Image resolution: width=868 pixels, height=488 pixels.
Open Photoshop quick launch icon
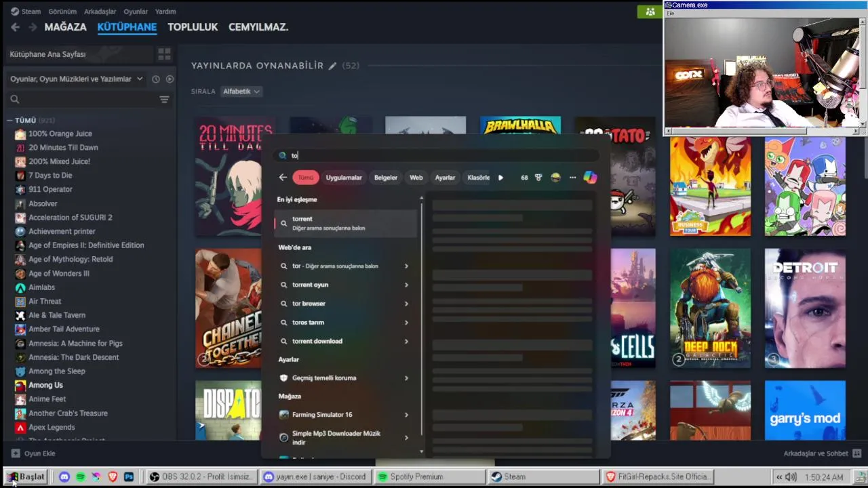click(129, 477)
